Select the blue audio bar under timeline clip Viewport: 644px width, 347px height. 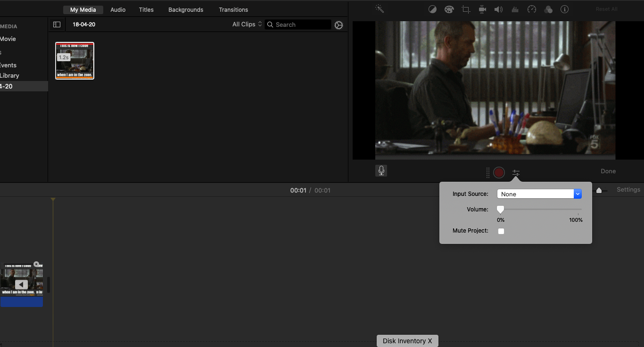(22, 302)
